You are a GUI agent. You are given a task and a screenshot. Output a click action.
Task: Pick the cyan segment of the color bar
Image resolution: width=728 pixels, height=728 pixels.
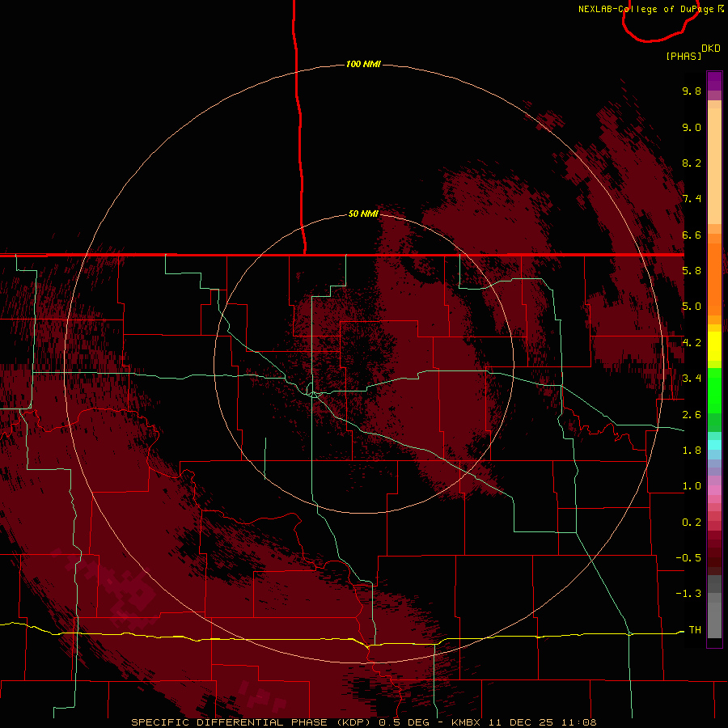point(714,445)
